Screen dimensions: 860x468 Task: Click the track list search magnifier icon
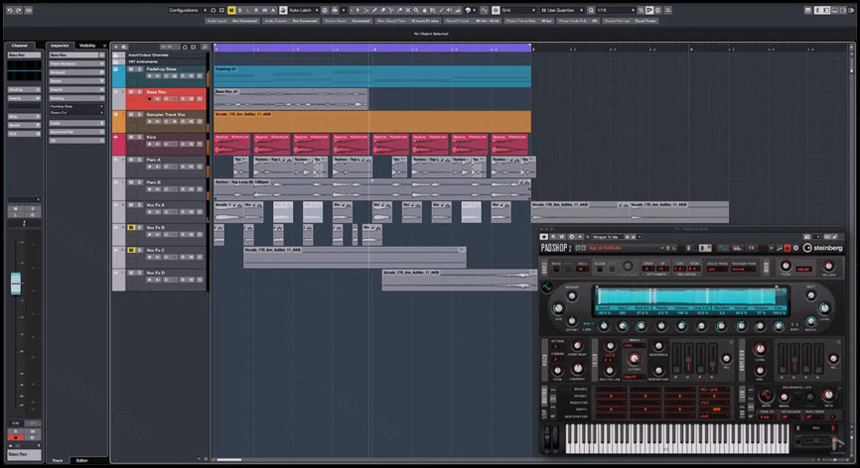click(205, 47)
